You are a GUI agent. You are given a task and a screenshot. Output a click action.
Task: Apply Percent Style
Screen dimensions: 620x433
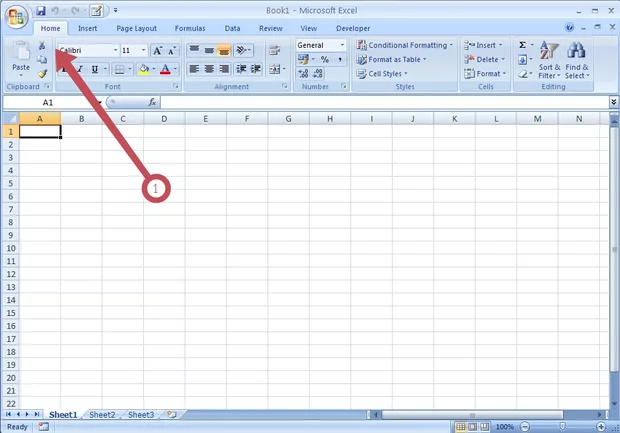325,60
